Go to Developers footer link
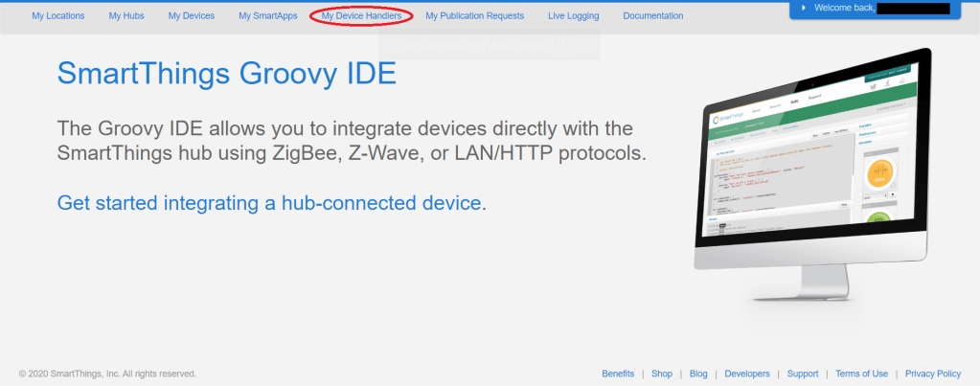Viewport: 980px width, 386px height. point(746,374)
